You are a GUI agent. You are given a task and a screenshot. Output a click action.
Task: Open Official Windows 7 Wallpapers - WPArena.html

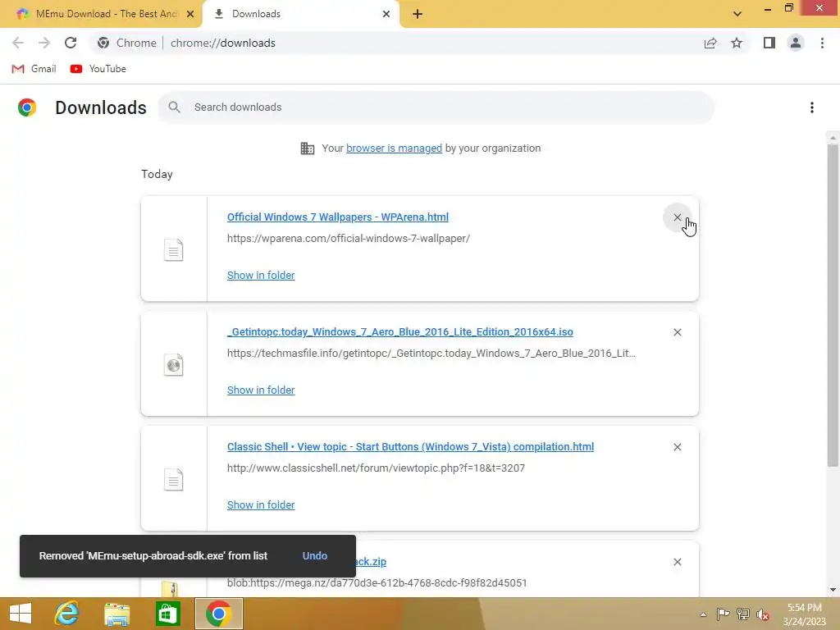(337, 217)
